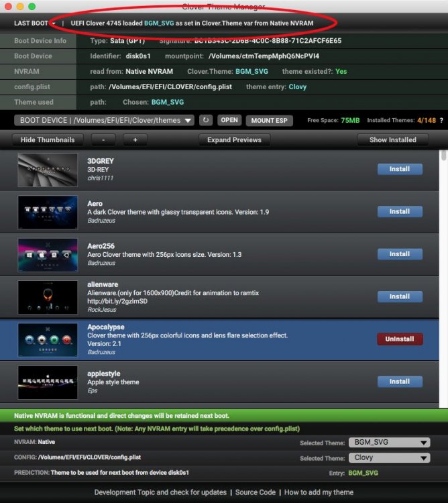Image resolution: width=448 pixels, height=503 pixels.
Task: Click the Entry BGM_SVG prediction value
Action: click(x=363, y=473)
